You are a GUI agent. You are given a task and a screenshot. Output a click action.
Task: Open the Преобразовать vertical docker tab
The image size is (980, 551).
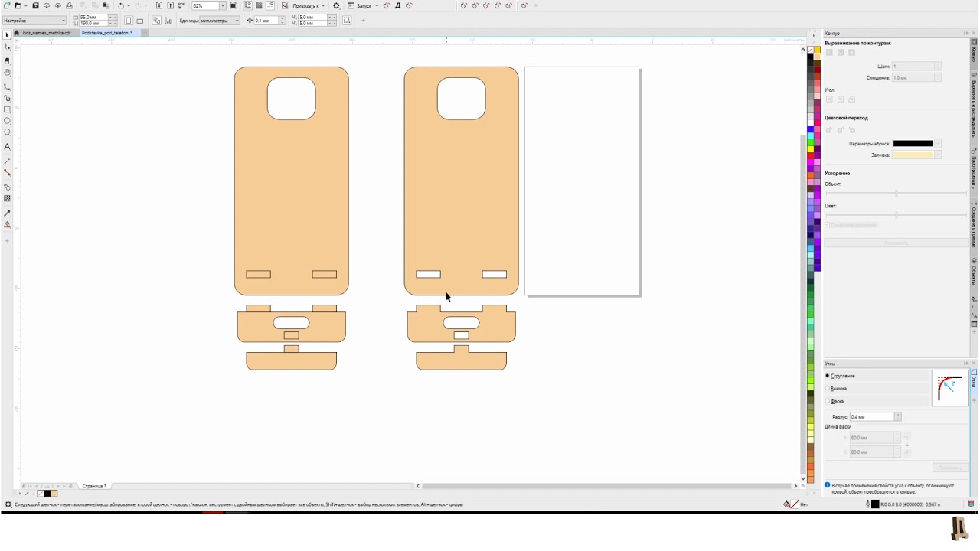click(975, 170)
